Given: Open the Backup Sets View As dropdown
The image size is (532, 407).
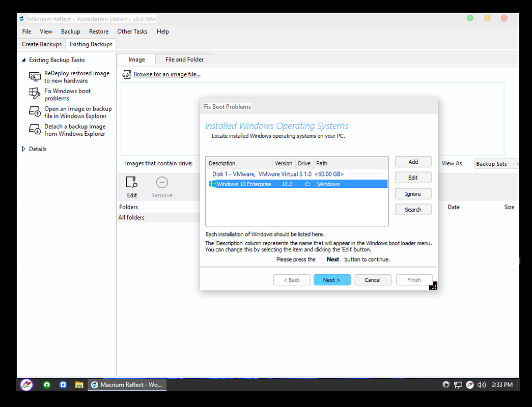Looking at the screenshot, I should pos(497,164).
